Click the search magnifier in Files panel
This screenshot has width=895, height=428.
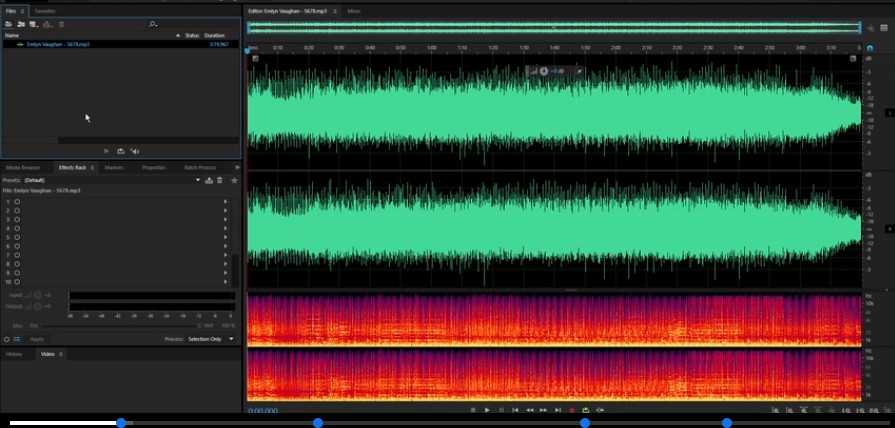pyautogui.click(x=152, y=24)
